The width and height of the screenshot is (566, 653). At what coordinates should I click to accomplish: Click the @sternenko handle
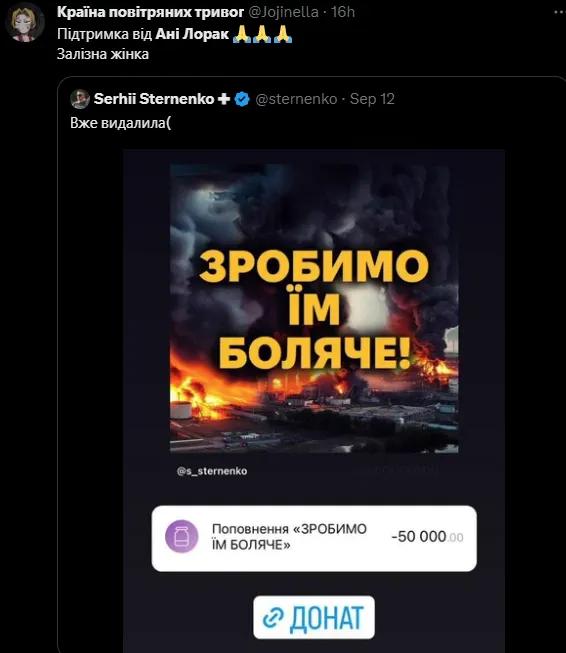296,99
